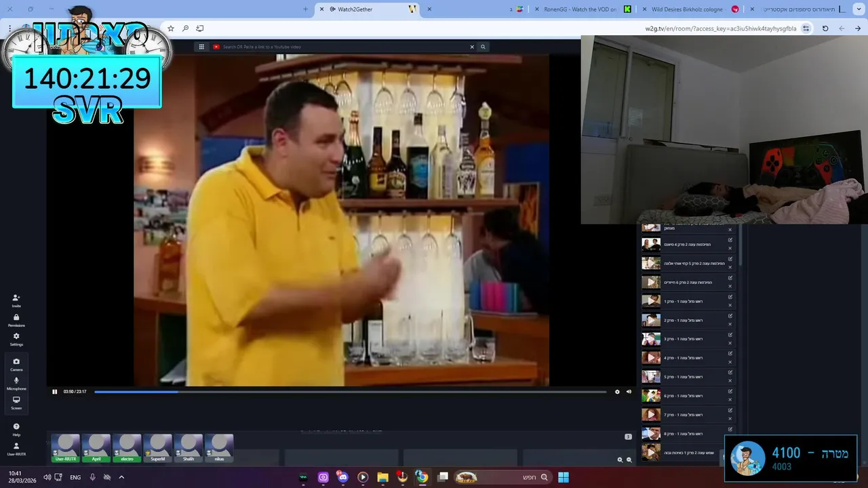Mute the video player volume
868x488 pixels.
[x=629, y=391]
